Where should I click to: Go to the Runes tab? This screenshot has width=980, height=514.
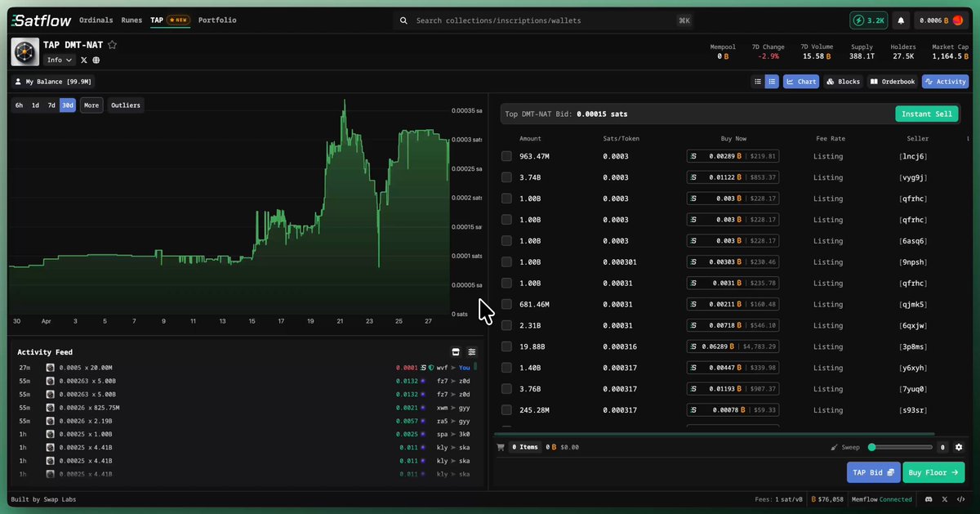point(131,20)
